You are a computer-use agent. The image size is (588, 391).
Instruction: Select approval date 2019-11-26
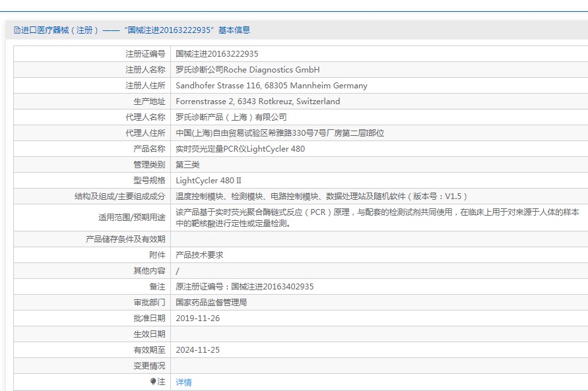pyautogui.click(x=197, y=318)
